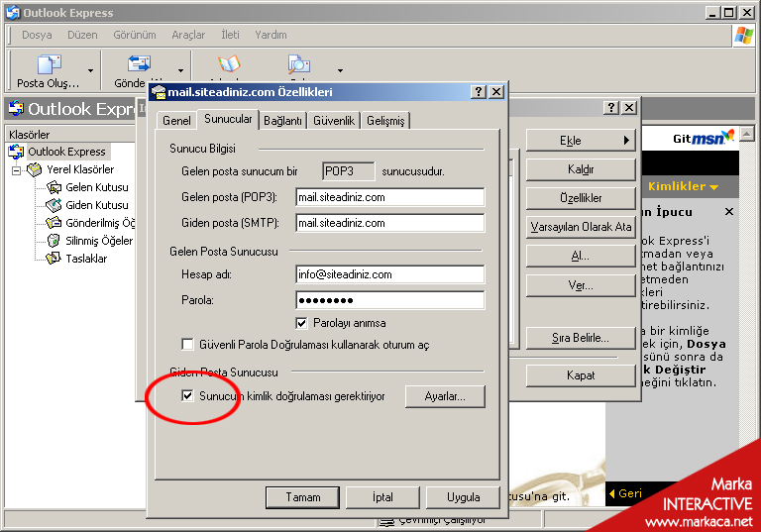This screenshot has height=532, width=761.
Task: Click the help question mark in Özellikleri dialog
Action: pyautogui.click(x=478, y=92)
